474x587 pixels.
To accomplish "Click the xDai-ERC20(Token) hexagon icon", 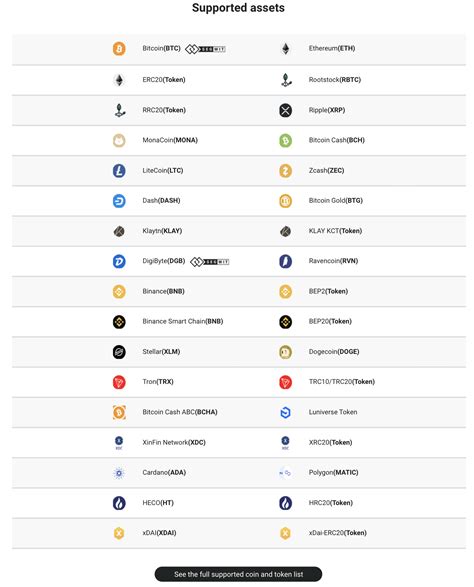I will (285, 533).
